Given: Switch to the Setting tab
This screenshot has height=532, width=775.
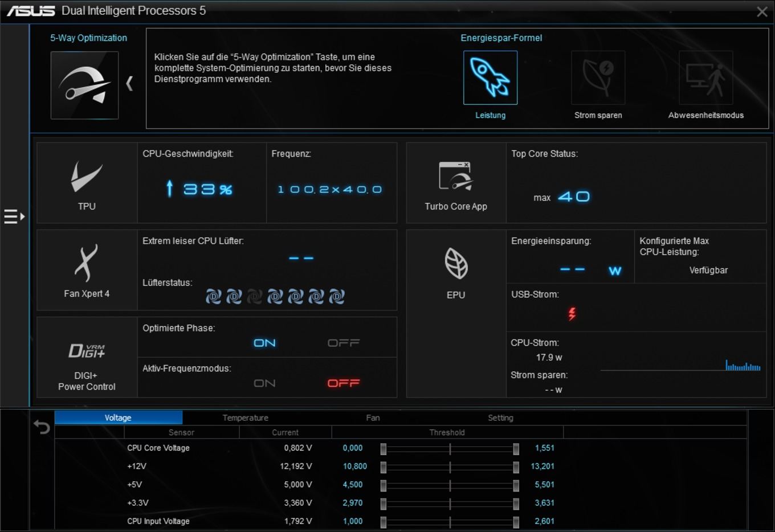Looking at the screenshot, I should [500, 418].
